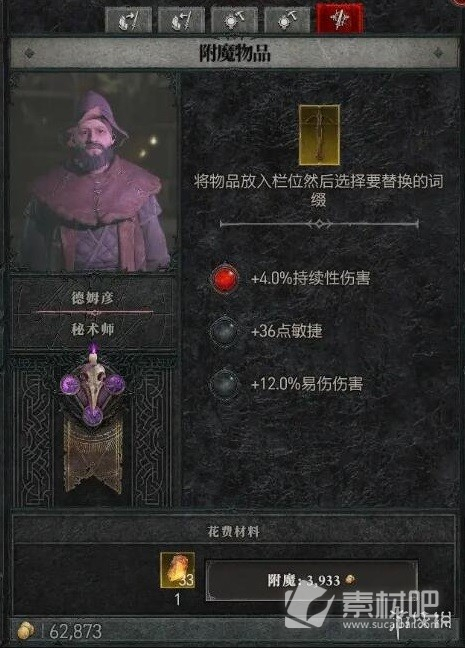This screenshot has width=465, height=648.
Task: Choose the +36点敏捷 affix radio button
Action: pyautogui.click(x=224, y=331)
